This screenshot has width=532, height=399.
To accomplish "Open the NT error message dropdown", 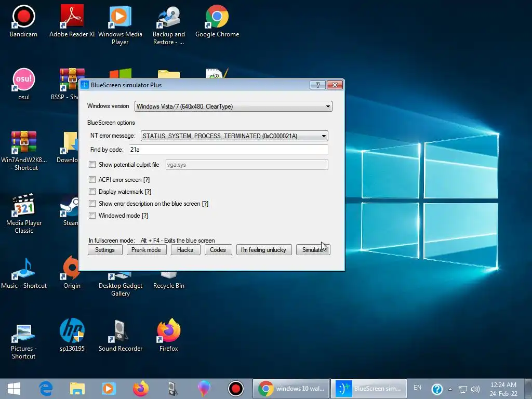I will (234, 136).
